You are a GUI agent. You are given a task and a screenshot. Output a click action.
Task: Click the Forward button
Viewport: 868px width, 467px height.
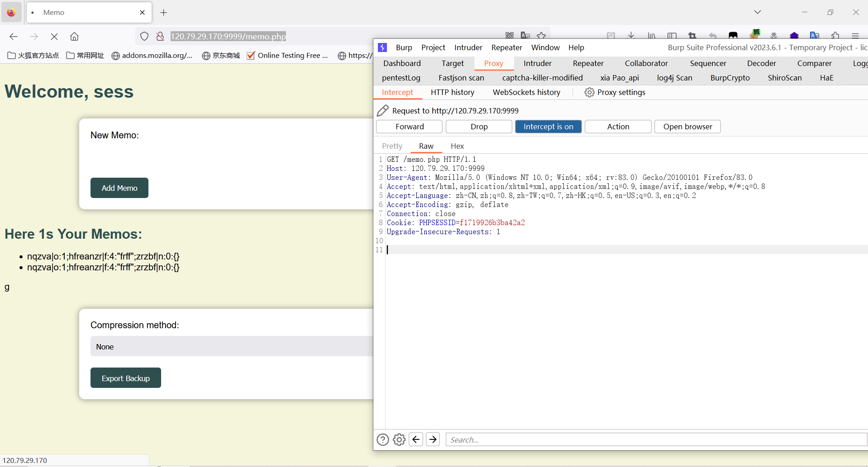point(410,127)
